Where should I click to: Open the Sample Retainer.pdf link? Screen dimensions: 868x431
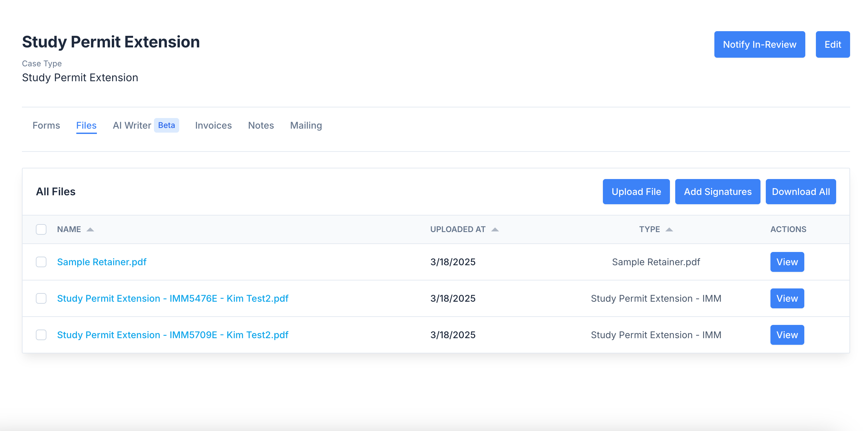102,262
